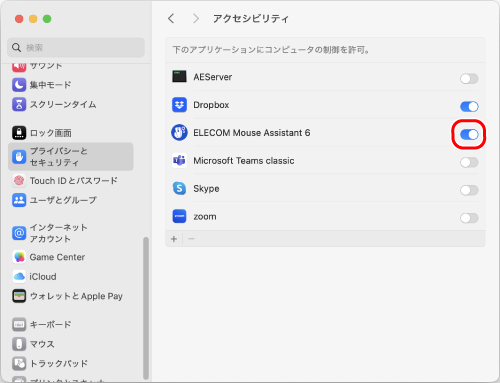Screen dimensions: 500x383
Task: Click ELECOM Mouse Assistant 6 label
Action: (252, 133)
